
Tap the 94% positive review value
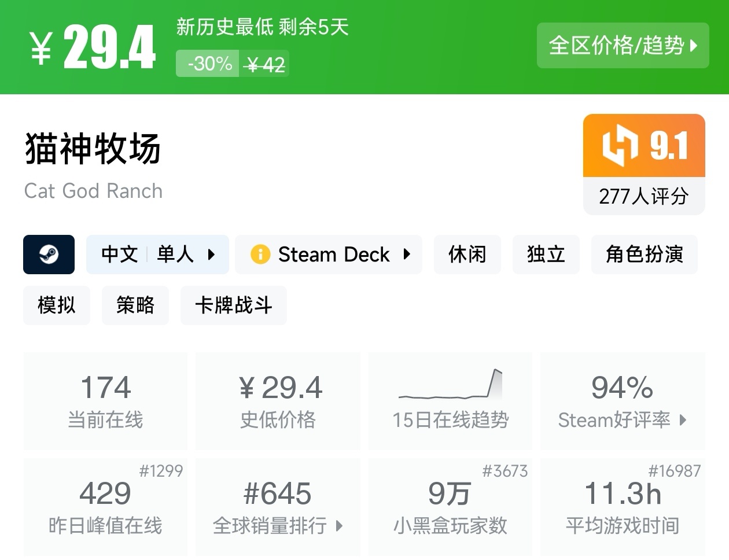623,388
